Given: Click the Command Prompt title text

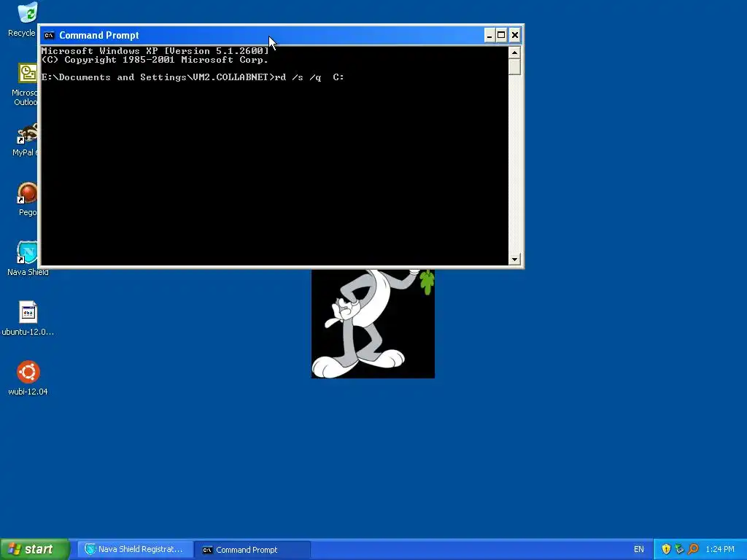Looking at the screenshot, I should tap(99, 35).
